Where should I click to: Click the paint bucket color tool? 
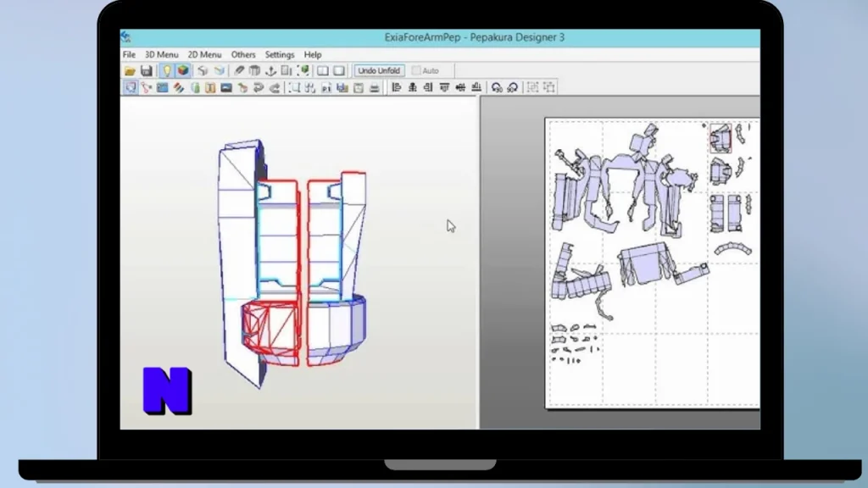pyautogui.click(x=242, y=87)
